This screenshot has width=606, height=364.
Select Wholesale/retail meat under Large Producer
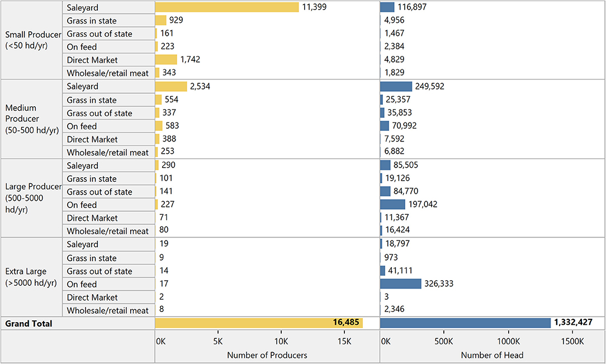click(107, 231)
